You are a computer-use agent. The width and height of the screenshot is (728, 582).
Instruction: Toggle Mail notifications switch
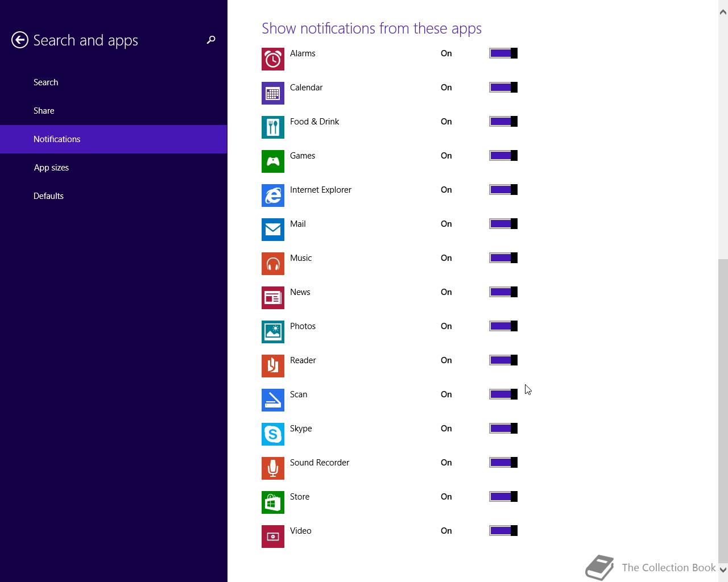(503, 224)
